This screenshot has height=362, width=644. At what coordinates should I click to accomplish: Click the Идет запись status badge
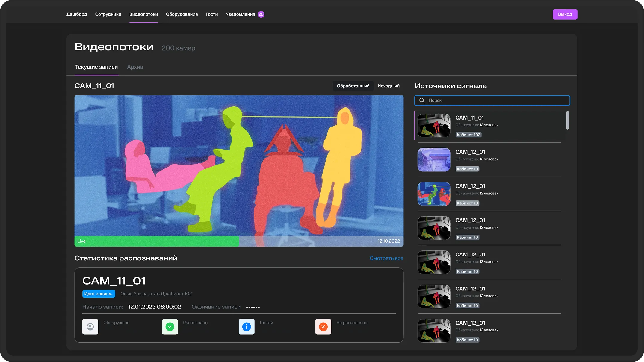click(99, 294)
